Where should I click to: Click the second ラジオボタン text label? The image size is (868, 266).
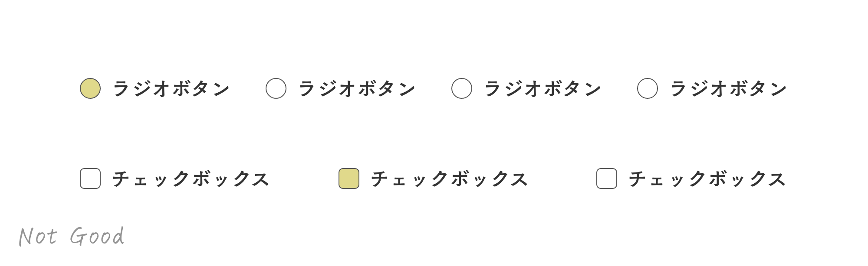357,89
